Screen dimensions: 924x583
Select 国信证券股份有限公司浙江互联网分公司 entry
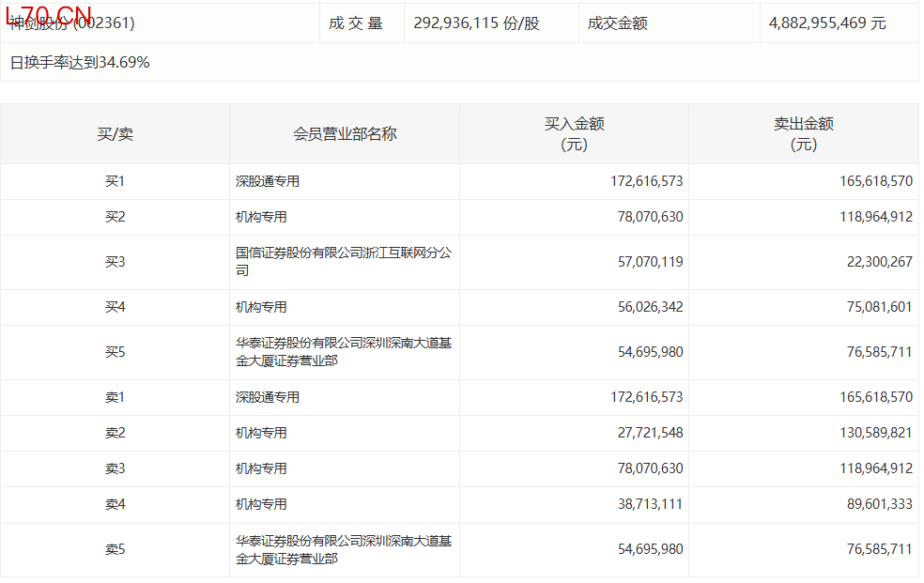[343, 262]
